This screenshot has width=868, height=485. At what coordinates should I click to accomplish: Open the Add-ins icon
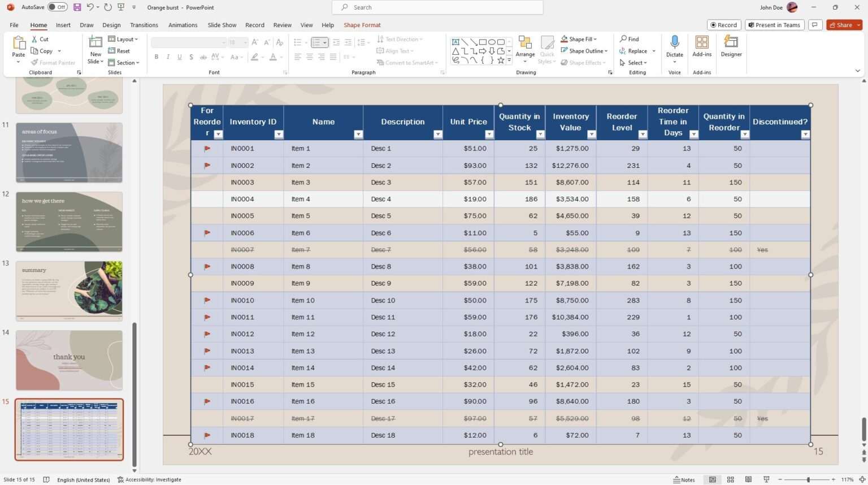coord(702,42)
